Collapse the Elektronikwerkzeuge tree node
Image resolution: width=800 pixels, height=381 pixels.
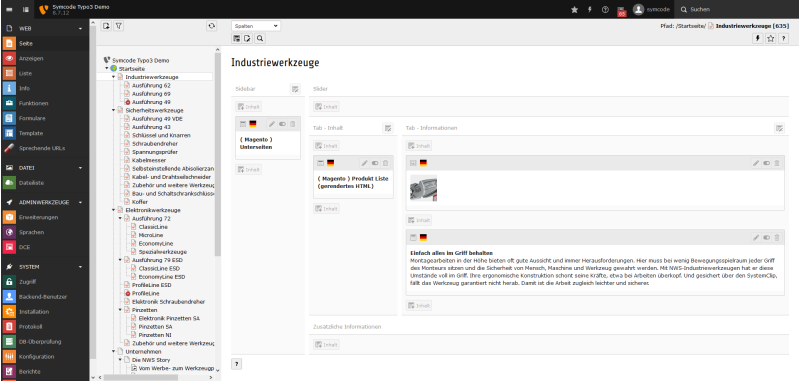[x=114, y=210]
